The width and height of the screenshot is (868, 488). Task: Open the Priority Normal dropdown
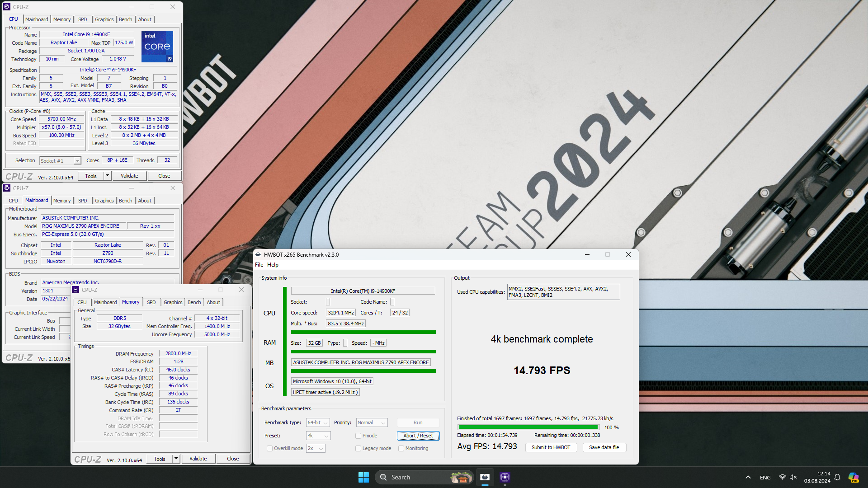click(372, 422)
